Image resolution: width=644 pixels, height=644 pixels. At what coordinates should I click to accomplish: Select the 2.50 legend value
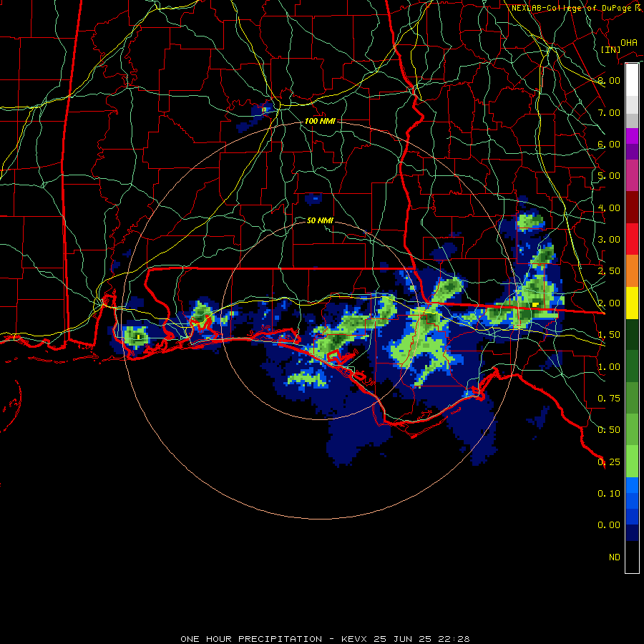pos(609,271)
